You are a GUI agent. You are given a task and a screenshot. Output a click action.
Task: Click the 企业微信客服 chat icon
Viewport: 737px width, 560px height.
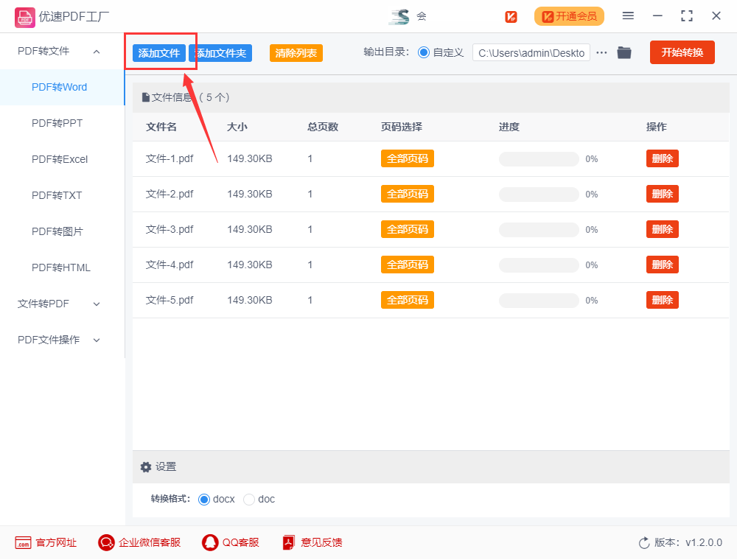(x=106, y=542)
